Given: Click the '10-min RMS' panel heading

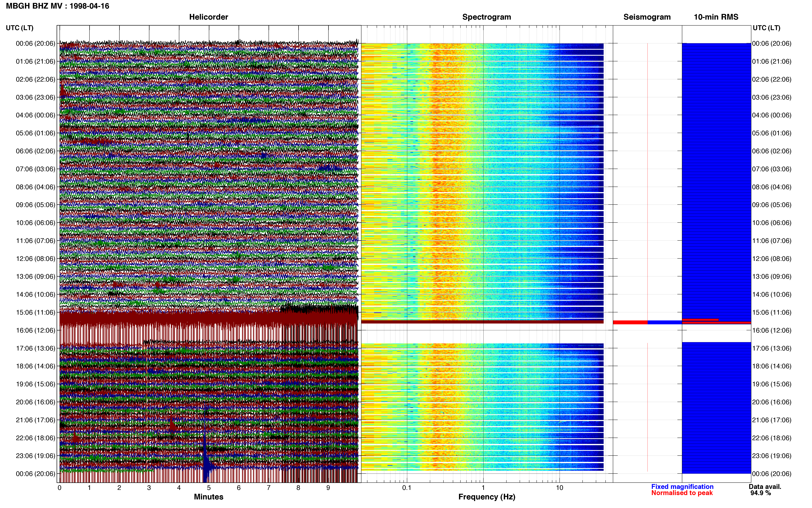Looking at the screenshot, I should [x=716, y=17].
